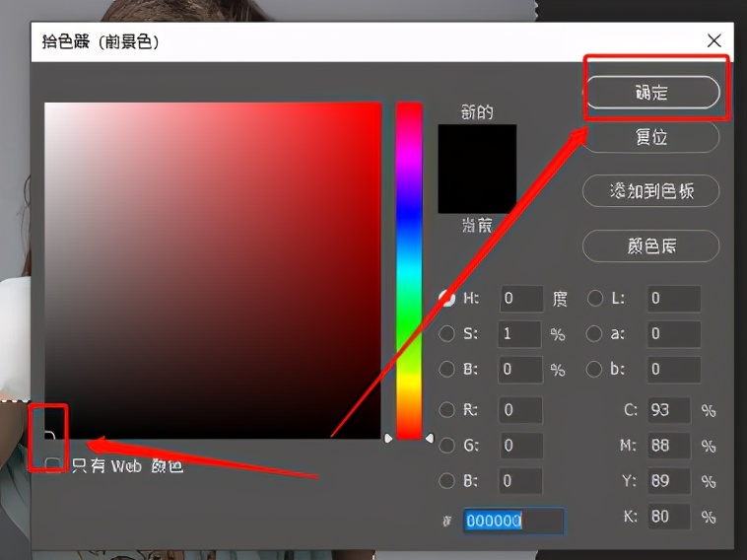Click the Lab b value field
The image size is (747, 560).
674,370
